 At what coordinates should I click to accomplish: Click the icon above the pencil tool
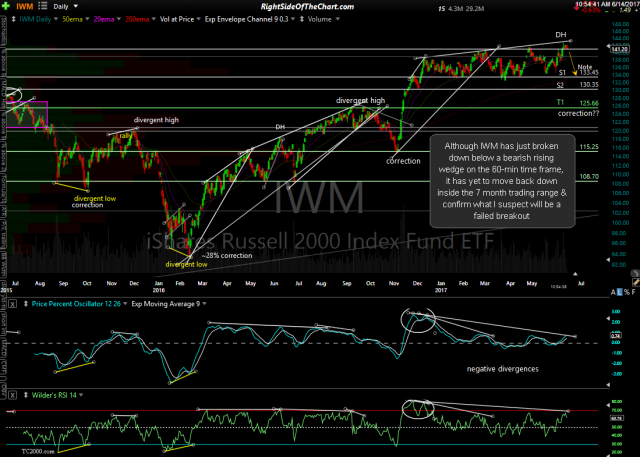(635, 273)
